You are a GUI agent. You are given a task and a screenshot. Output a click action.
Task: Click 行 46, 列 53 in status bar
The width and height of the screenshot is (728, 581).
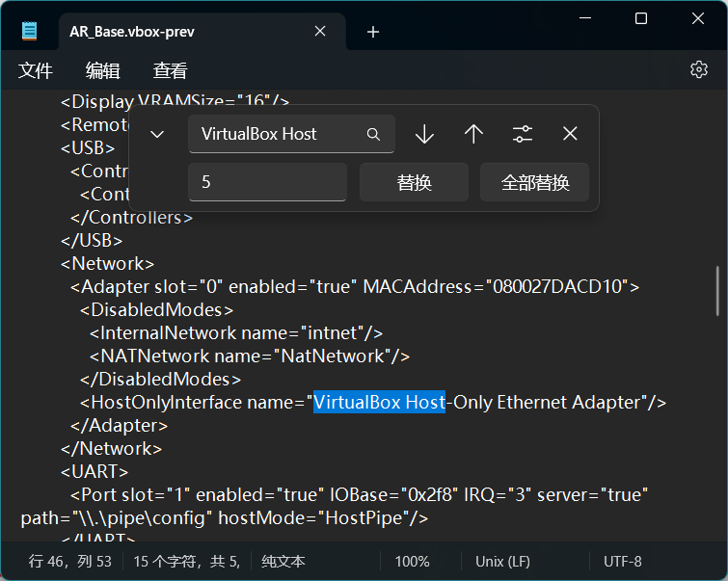tap(69, 562)
